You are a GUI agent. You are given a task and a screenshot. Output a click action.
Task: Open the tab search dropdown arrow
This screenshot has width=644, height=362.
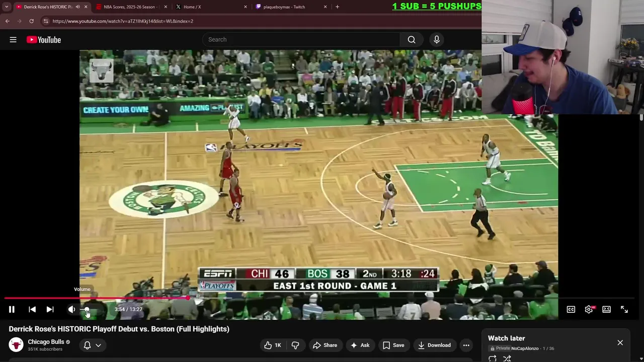pos(7,7)
